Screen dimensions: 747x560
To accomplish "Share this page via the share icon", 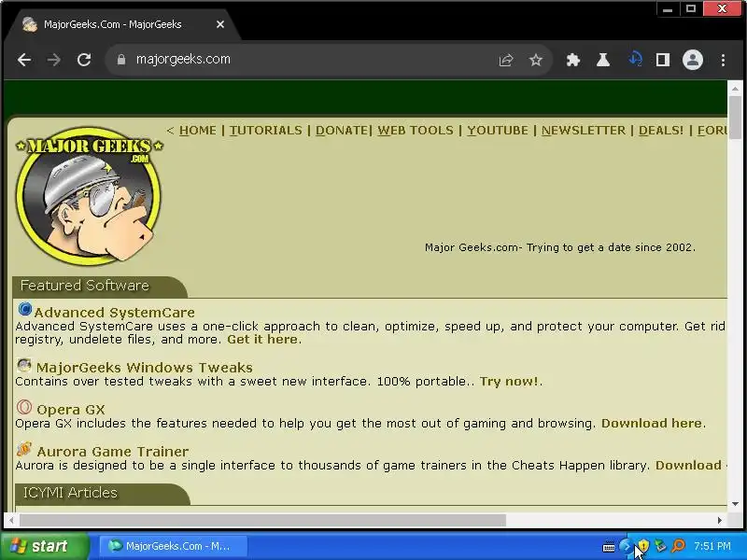I will click(x=506, y=60).
